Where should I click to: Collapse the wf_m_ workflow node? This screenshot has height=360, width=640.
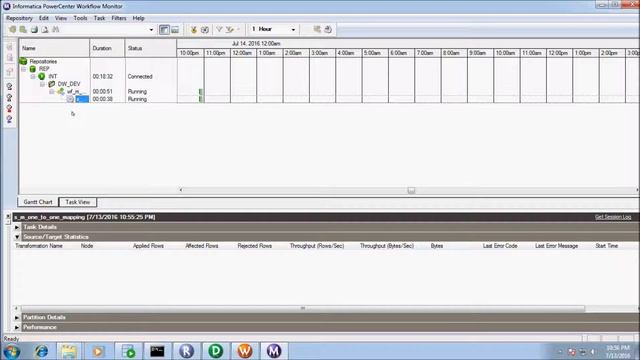(x=52, y=92)
